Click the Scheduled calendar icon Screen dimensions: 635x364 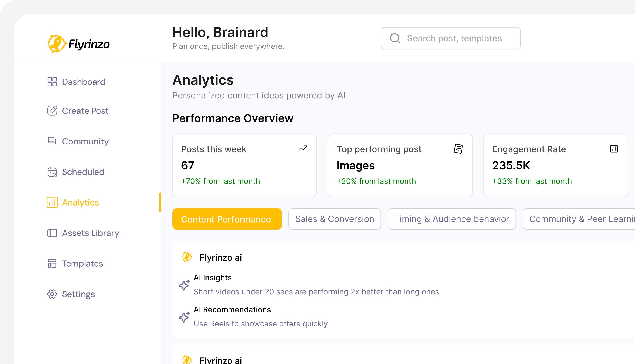52,172
